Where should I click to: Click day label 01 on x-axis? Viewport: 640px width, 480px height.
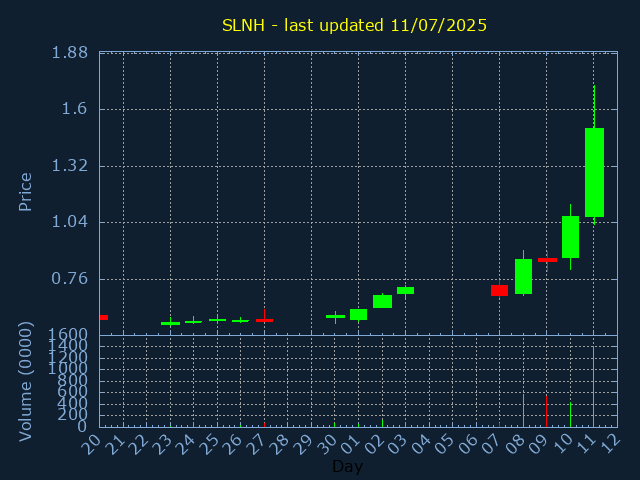tap(349, 444)
